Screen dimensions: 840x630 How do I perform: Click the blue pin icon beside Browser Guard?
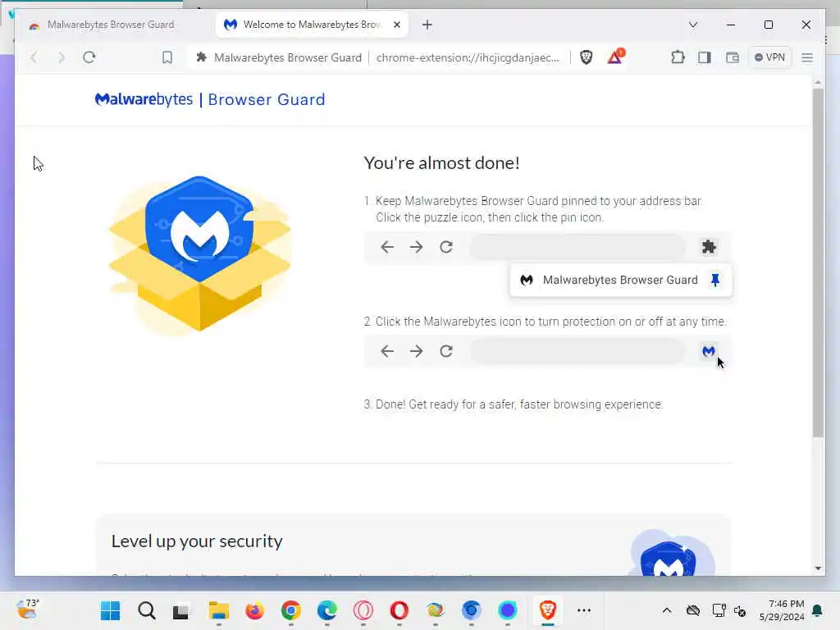point(715,280)
